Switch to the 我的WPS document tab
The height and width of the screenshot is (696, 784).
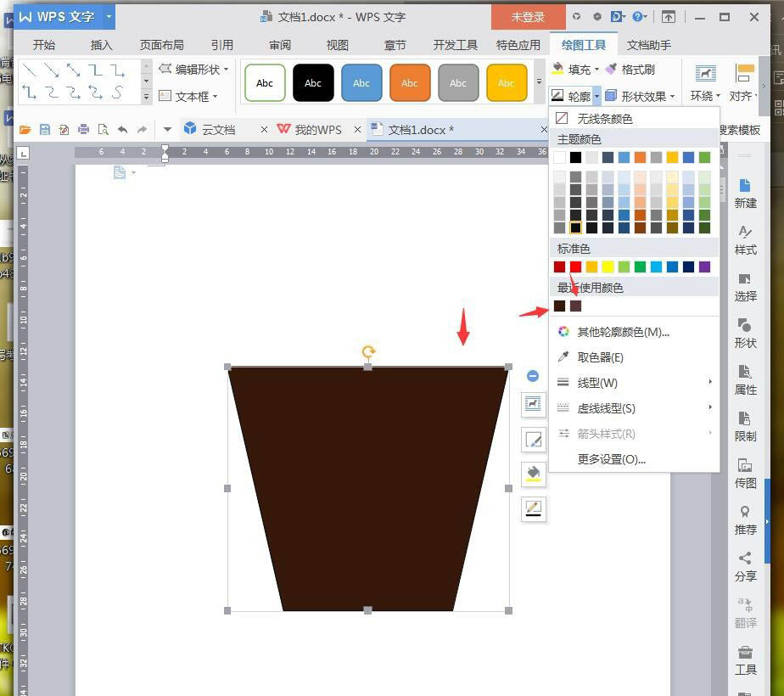pos(318,130)
